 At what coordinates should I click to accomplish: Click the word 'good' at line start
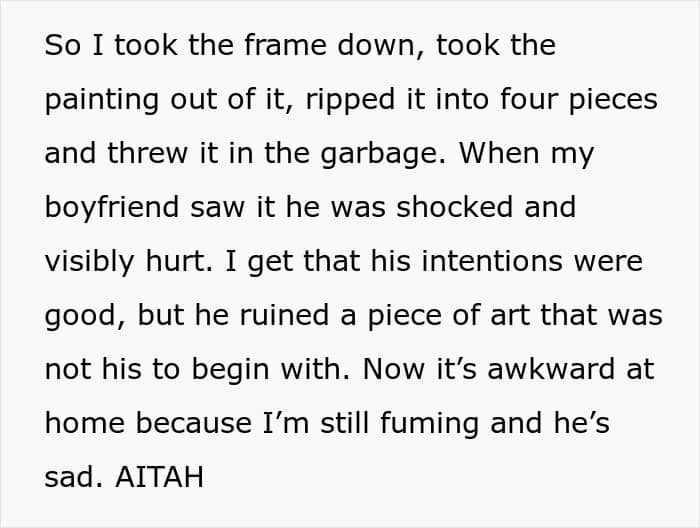point(82,316)
